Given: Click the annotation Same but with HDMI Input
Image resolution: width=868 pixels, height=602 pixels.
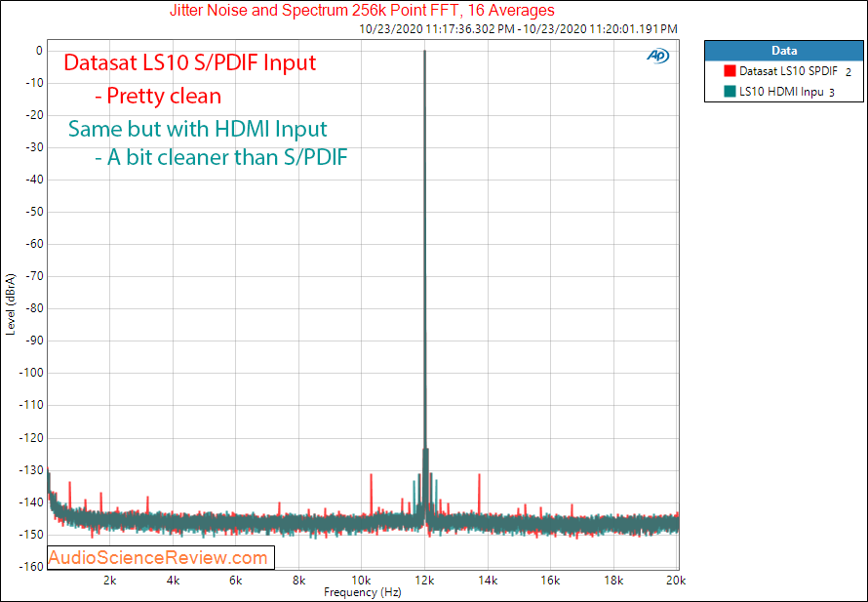Looking at the screenshot, I should 198,129.
